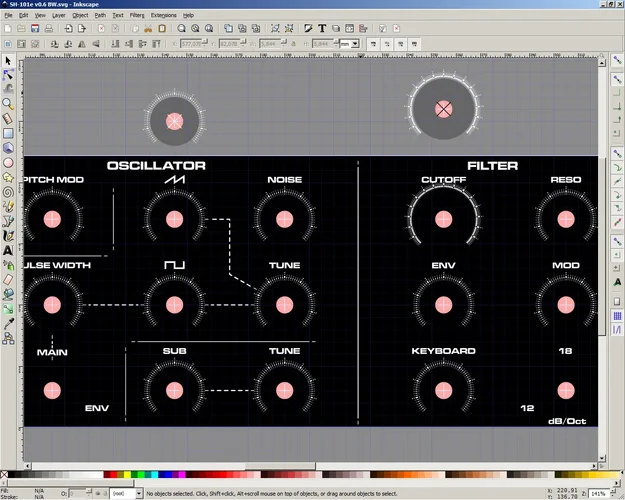Select the Selector arrow tool

pos(8,61)
